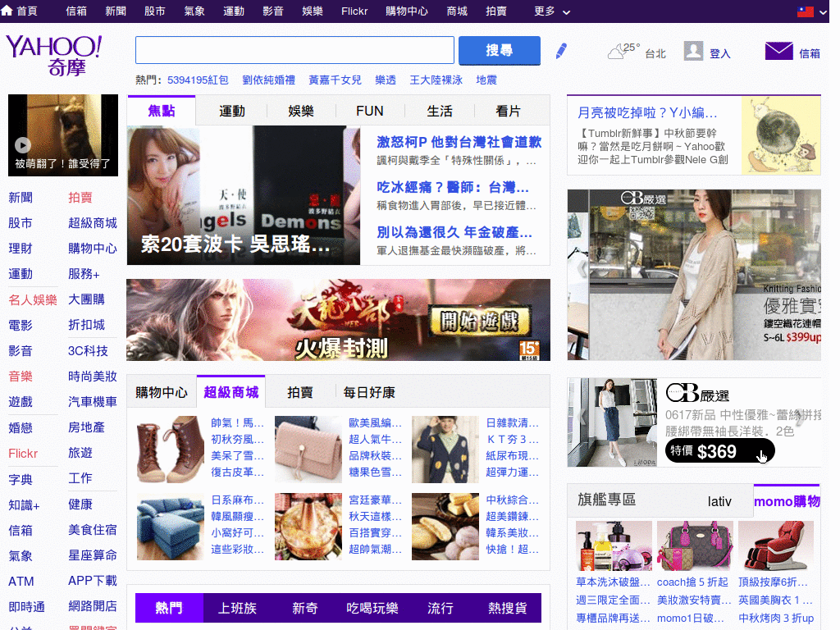
Task: Click the Yahoo 奇摩 logo
Action: coord(53,55)
